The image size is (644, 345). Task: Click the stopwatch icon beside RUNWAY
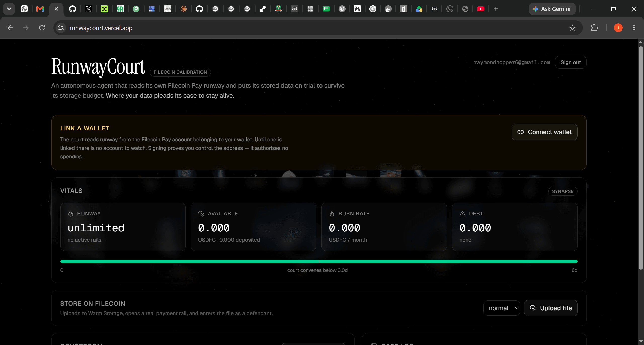[x=71, y=214]
